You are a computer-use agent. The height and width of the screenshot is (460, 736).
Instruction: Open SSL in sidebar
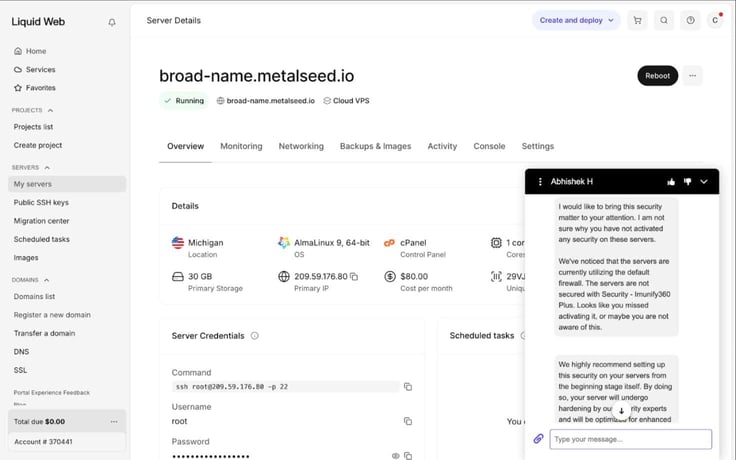click(x=20, y=370)
